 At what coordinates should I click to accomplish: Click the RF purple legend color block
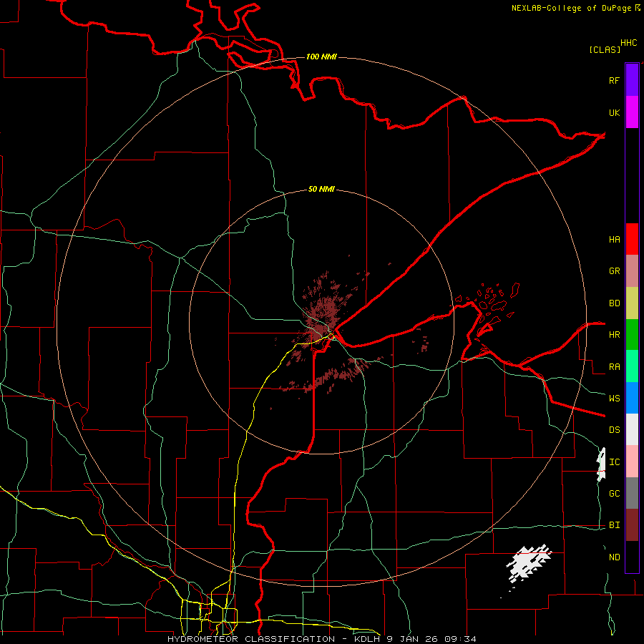pyautogui.click(x=632, y=80)
